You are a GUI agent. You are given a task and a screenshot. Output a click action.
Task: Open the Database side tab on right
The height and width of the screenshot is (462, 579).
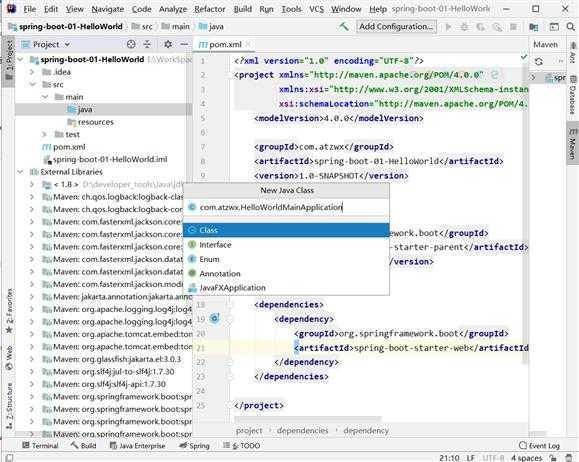[x=572, y=95]
